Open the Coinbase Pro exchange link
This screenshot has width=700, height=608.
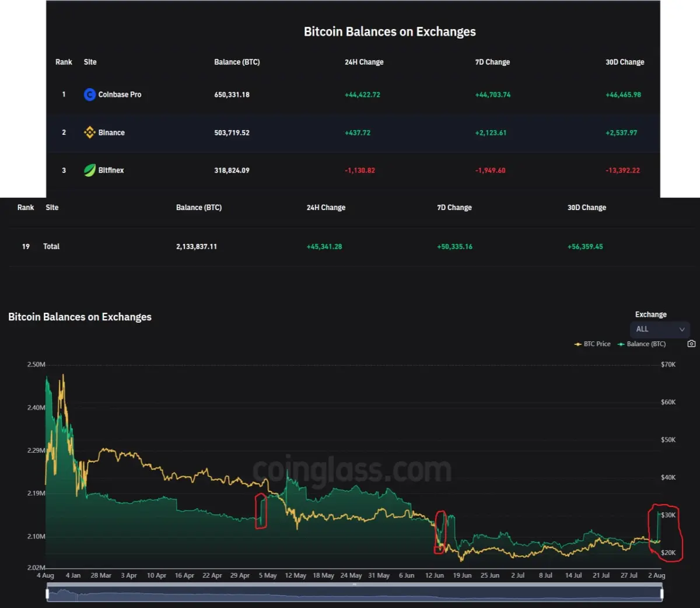(120, 95)
